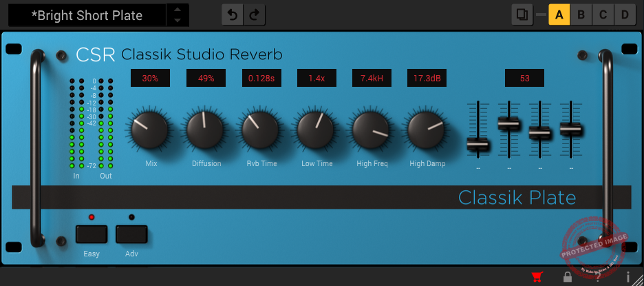Switch to Easy mode button
This screenshot has height=286, width=644.
pyautogui.click(x=92, y=234)
